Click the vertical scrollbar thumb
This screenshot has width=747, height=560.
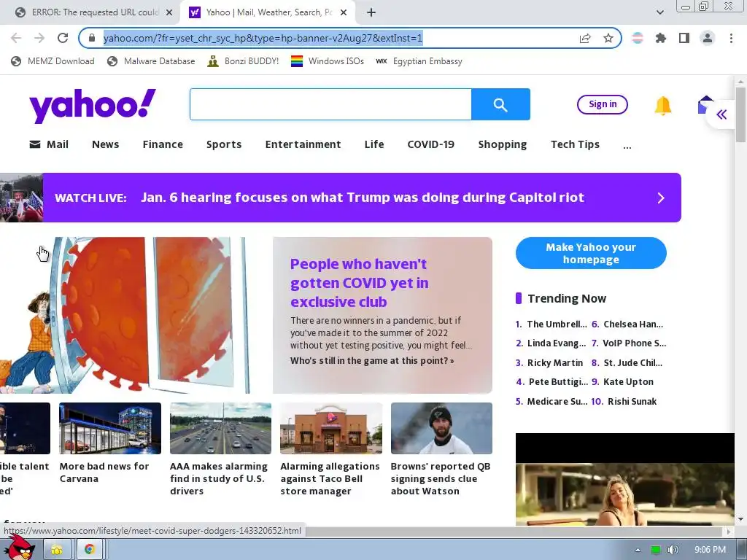(740, 114)
